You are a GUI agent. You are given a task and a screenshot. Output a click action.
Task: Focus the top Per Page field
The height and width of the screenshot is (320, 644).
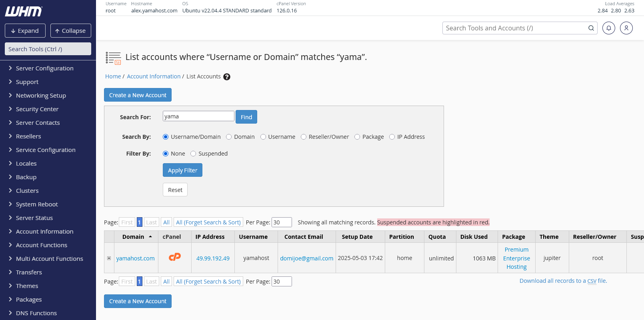coord(282,222)
